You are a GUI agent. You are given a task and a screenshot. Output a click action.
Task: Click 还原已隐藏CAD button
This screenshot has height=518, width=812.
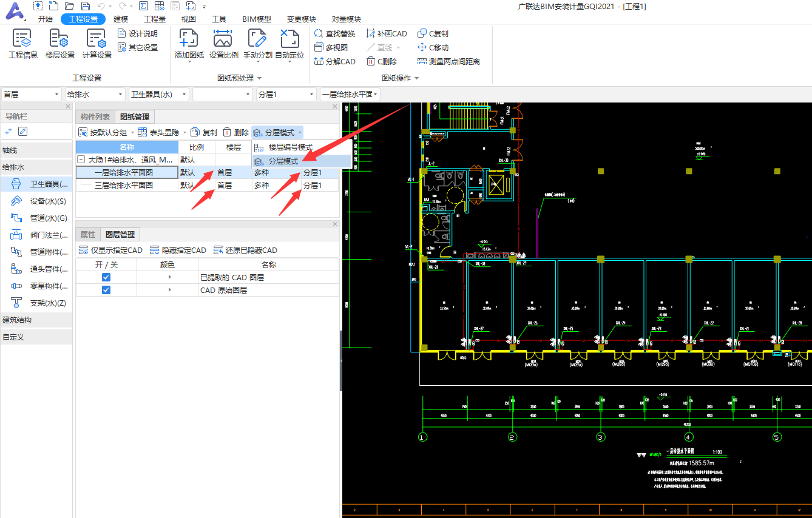[245, 250]
